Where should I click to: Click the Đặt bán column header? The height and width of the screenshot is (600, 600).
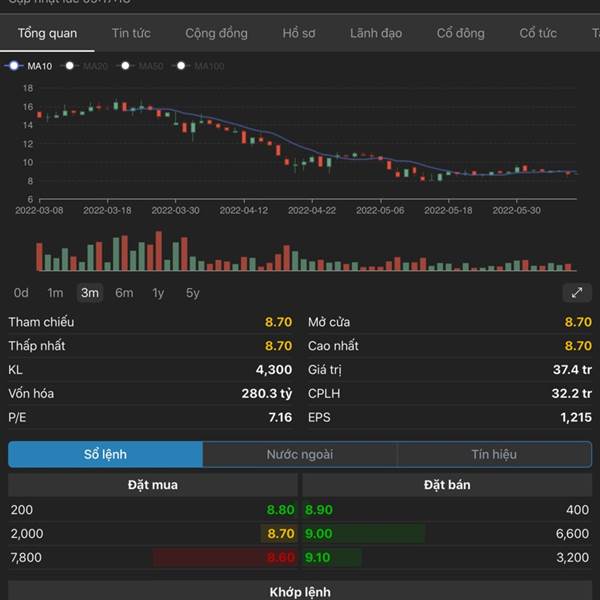pos(447,485)
